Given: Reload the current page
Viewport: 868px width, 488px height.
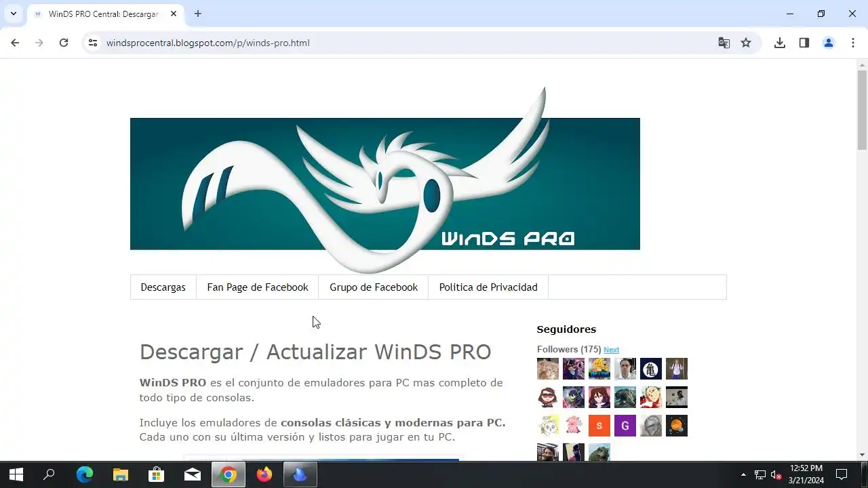Looking at the screenshot, I should (x=64, y=43).
